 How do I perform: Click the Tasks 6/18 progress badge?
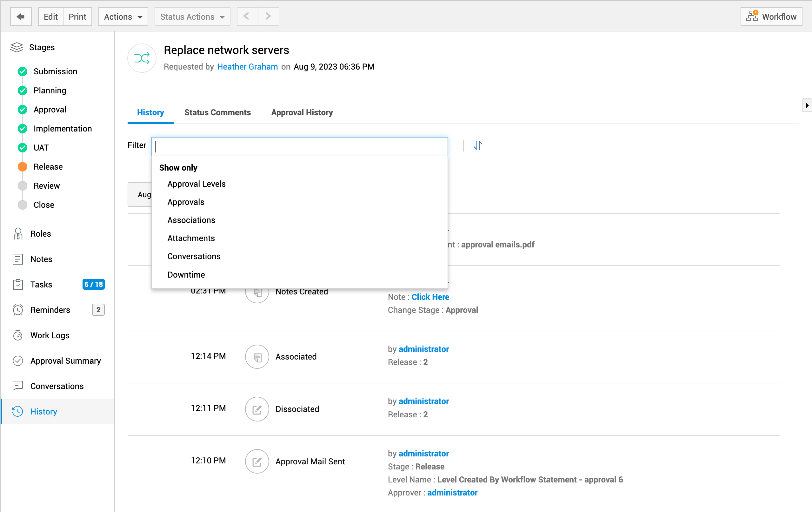pyautogui.click(x=93, y=284)
